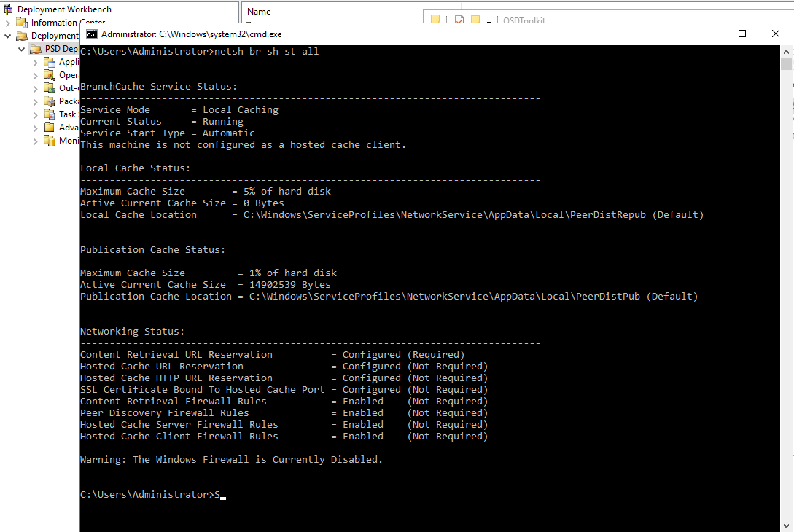Screen dimensions: 794x532
Task: Expand the Packages tree node
Action: pyautogui.click(x=36, y=102)
